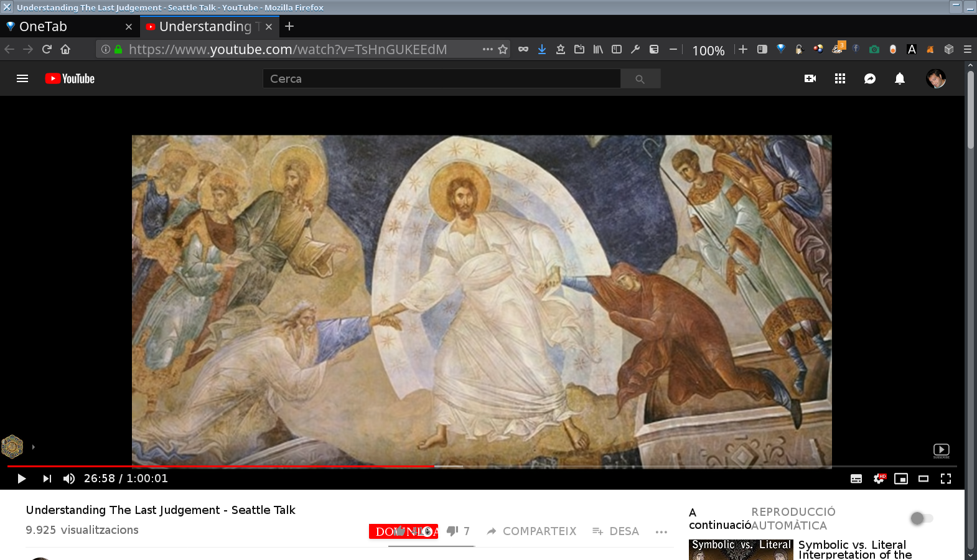Toggle Firefox sidebar icon
Viewport: 977px width, 560px height.
pos(617,49)
